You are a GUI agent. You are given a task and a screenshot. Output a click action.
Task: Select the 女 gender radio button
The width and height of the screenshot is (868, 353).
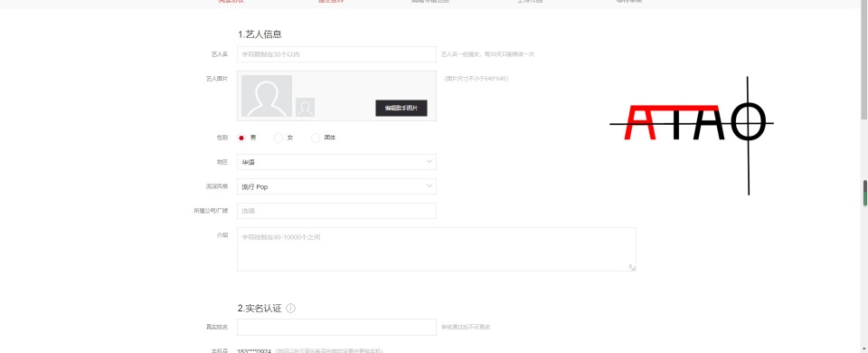[x=278, y=138]
